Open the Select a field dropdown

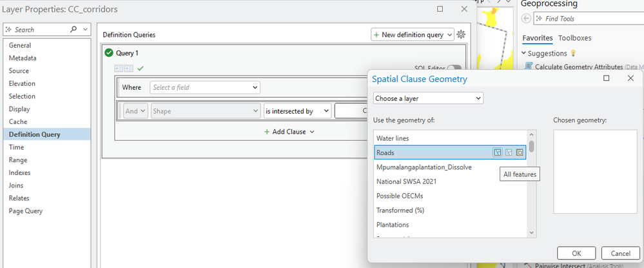tap(204, 87)
